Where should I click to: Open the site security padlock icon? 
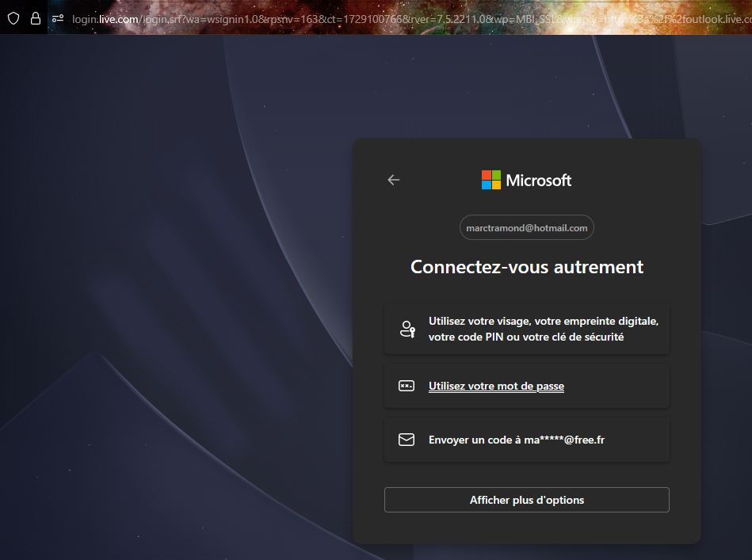tap(36, 19)
